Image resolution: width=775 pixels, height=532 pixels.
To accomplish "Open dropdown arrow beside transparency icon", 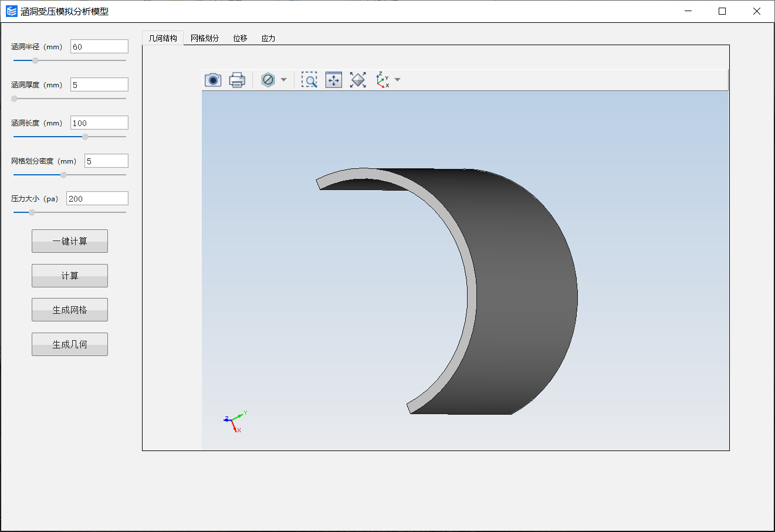I will coord(284,80).
